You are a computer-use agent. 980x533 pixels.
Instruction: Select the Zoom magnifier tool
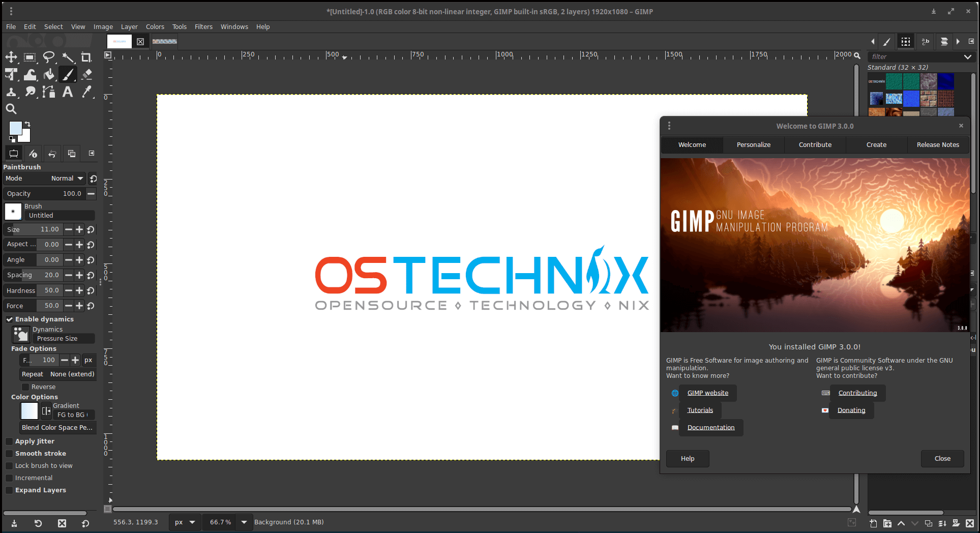click(11, 109)
